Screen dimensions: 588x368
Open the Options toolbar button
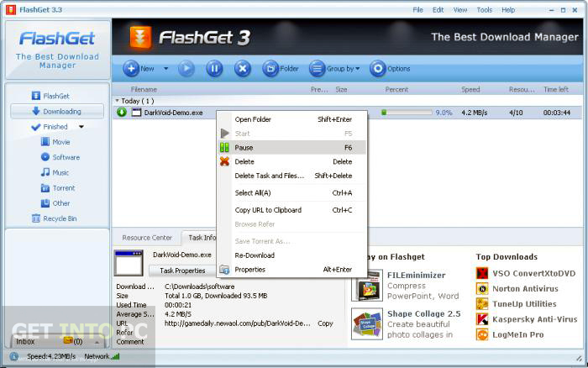[390, 69]
